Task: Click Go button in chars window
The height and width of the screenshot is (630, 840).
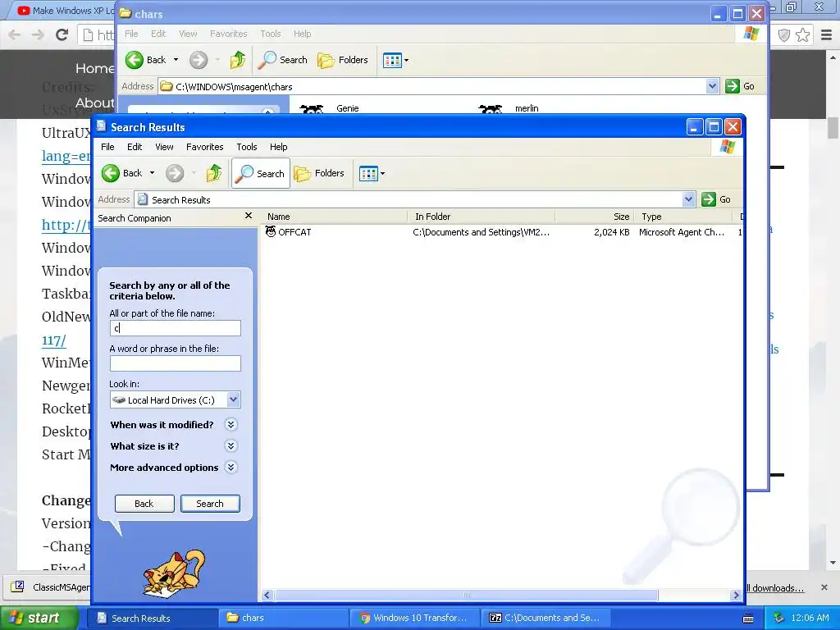Action: click(741, 86)
